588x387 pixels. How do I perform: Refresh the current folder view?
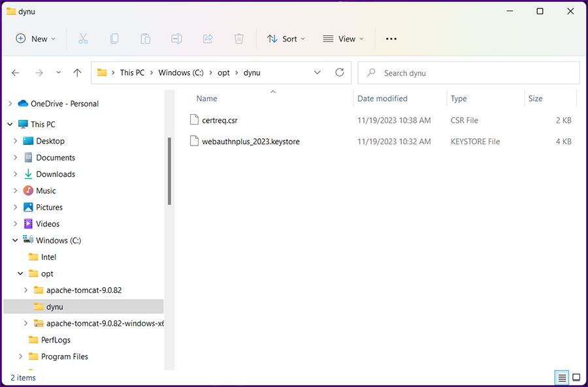click(339, 73)
